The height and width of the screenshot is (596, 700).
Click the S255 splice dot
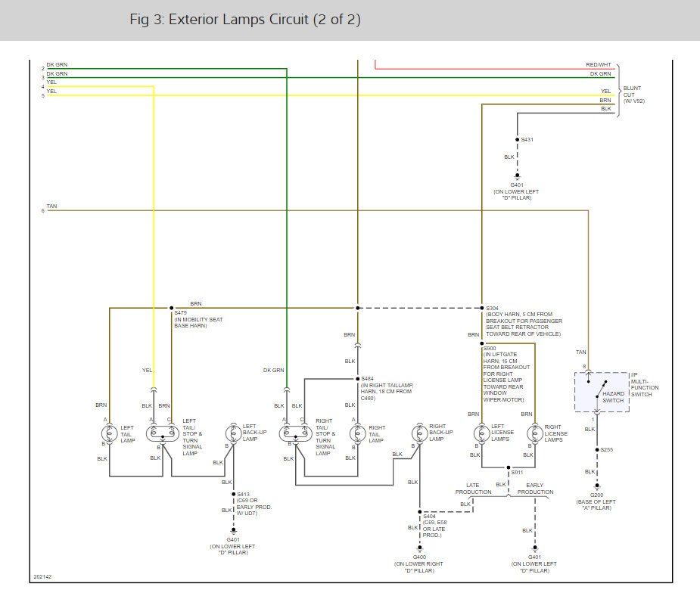point(597,450)
